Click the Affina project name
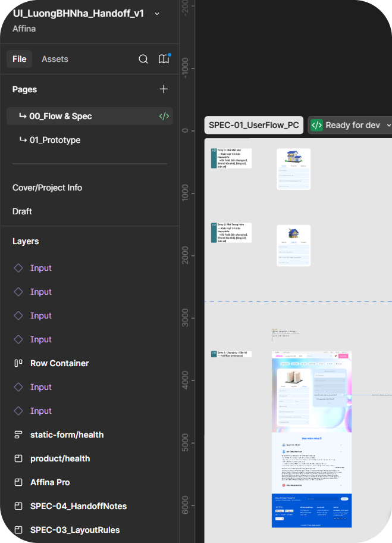This screenshot has width=392, height=543. (24, 29)
